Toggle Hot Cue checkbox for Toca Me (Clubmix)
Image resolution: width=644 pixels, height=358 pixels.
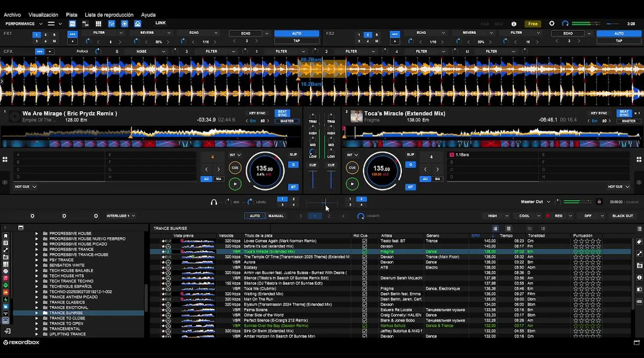(x=365, y=288)
